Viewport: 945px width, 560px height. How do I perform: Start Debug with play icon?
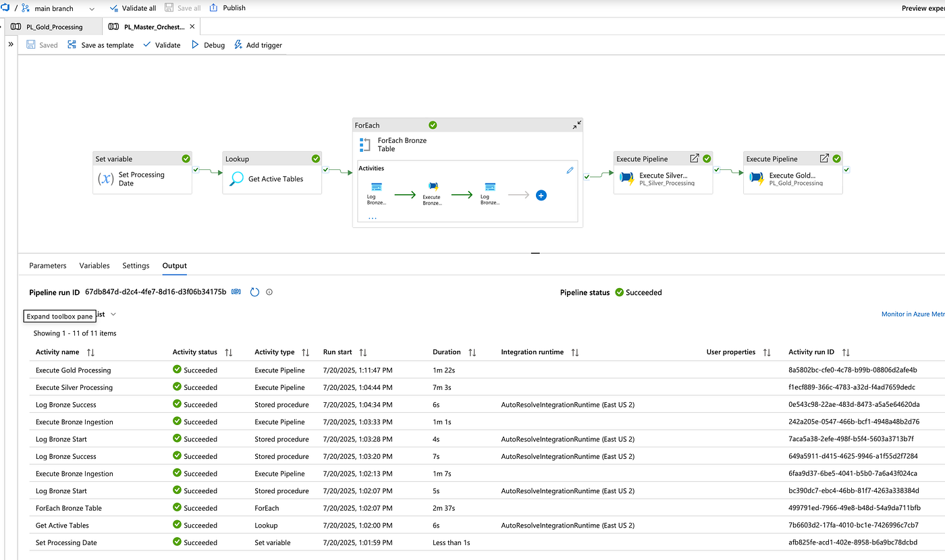(x=195, y=45)
